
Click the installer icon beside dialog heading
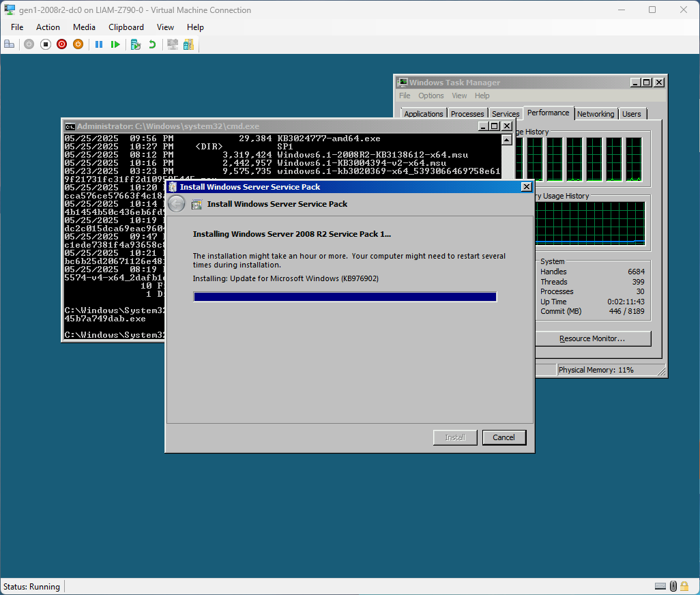pyautogui.click(x=196, y=205)
